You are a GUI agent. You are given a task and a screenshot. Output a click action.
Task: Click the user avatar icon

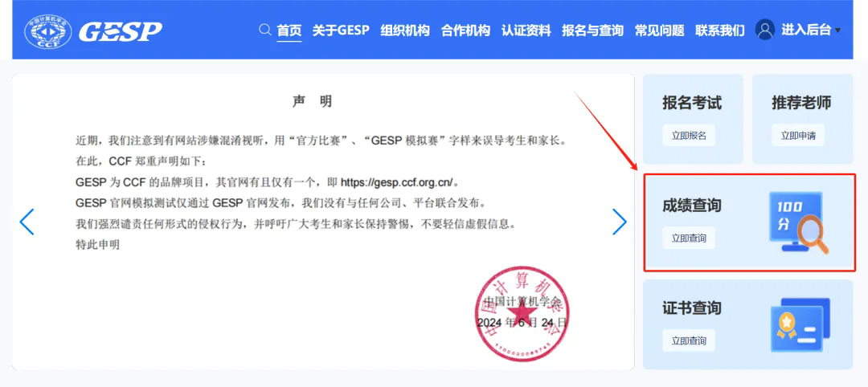pos(765,30)
